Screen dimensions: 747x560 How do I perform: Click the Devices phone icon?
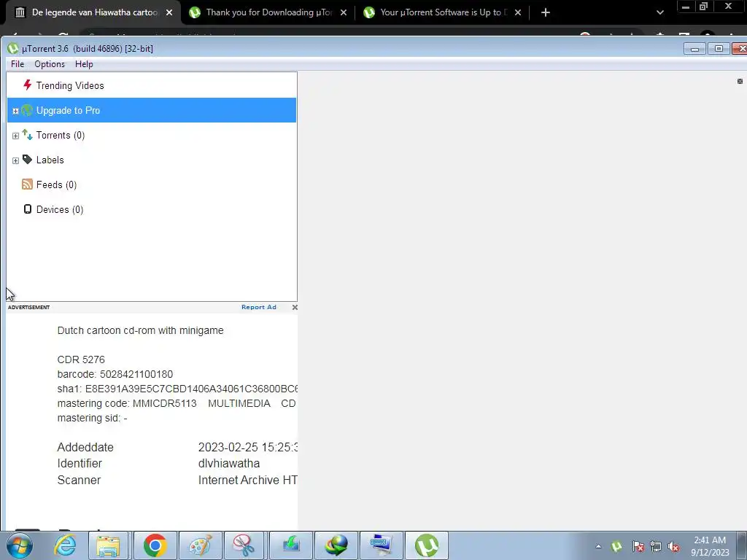pos(28,209)
